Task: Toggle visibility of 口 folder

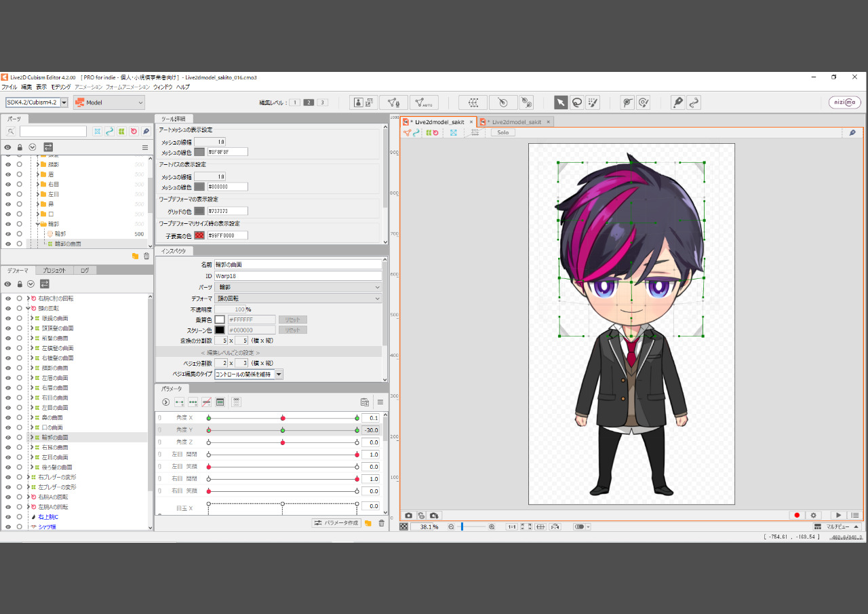Action: pyautogui.click(x=8, y=214)
